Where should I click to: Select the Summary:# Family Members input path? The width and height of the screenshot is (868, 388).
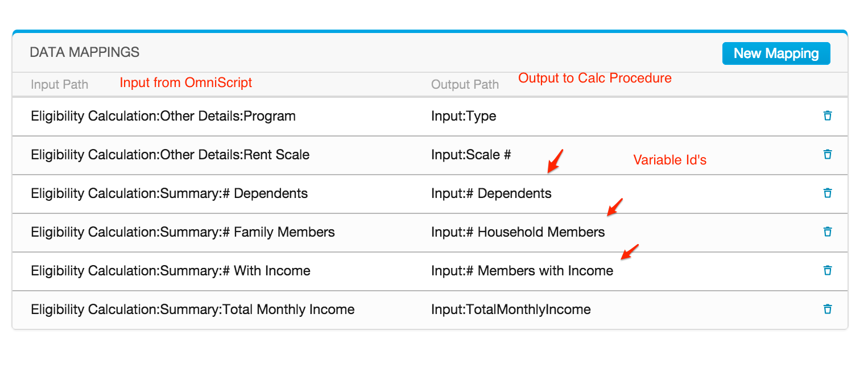click(x=183, y=232)
